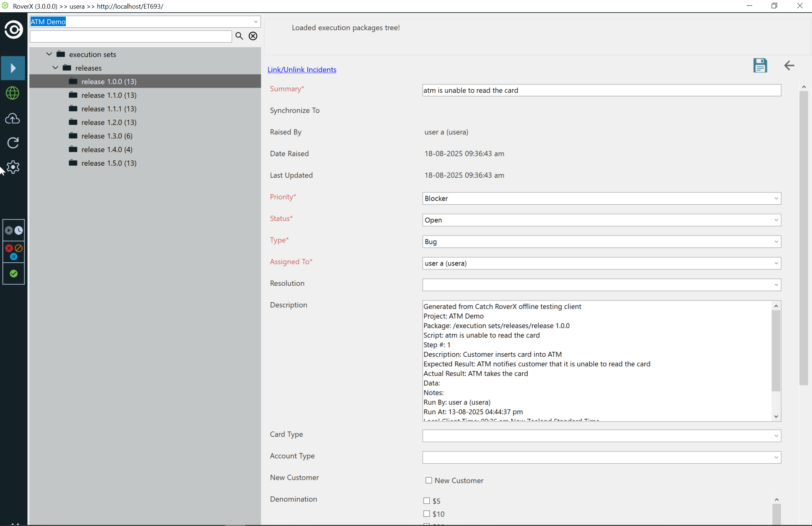The image size is (812, 526).
Task: Clear search with circled X icon
Action: [253, 36]
